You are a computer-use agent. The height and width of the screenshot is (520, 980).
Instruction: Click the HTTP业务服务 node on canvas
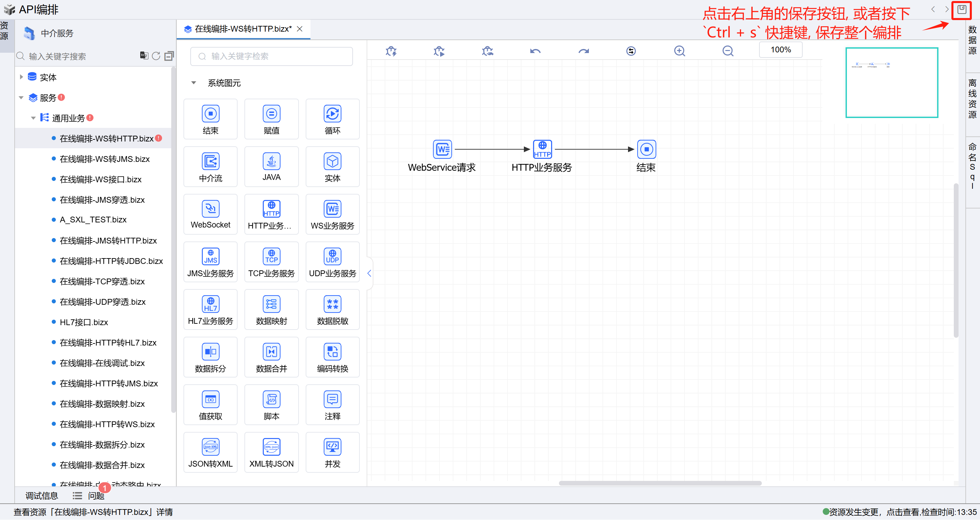(x=542, y=149)
